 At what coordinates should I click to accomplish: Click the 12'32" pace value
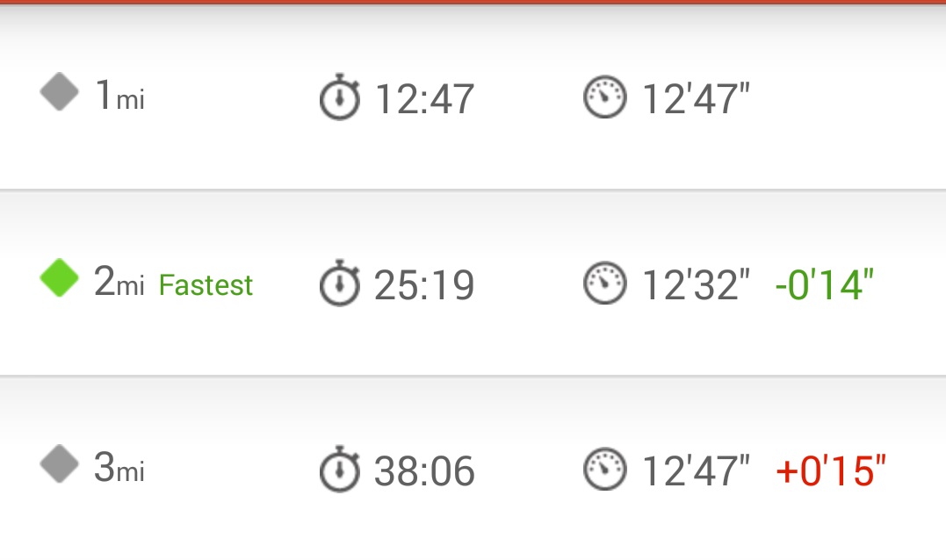696,285
